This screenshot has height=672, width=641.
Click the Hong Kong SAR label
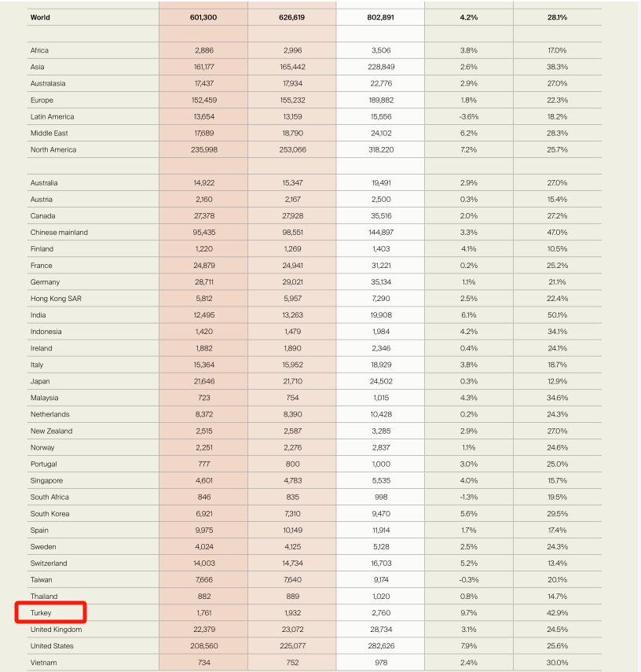click(56, 299)
